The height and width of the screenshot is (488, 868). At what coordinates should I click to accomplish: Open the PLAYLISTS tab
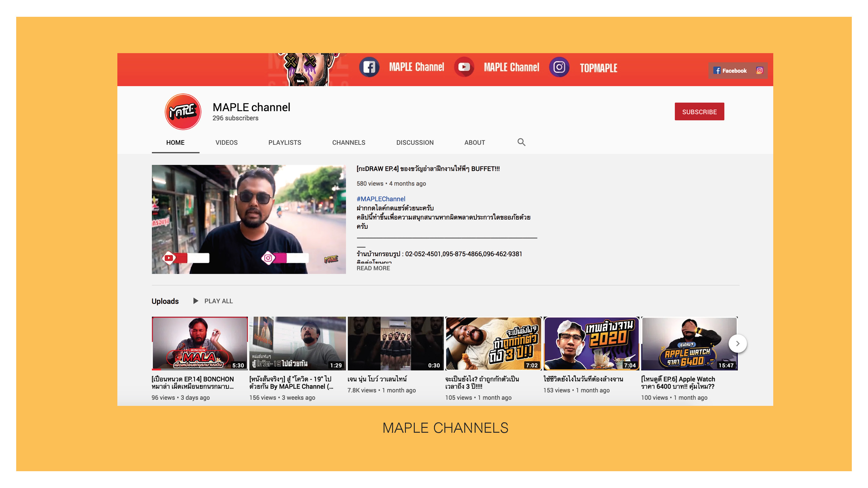point(285,142)
